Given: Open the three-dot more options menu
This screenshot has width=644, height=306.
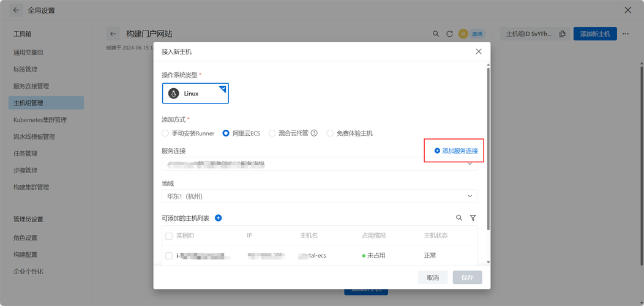Looking at the screenshot, I should pos(626,34).
